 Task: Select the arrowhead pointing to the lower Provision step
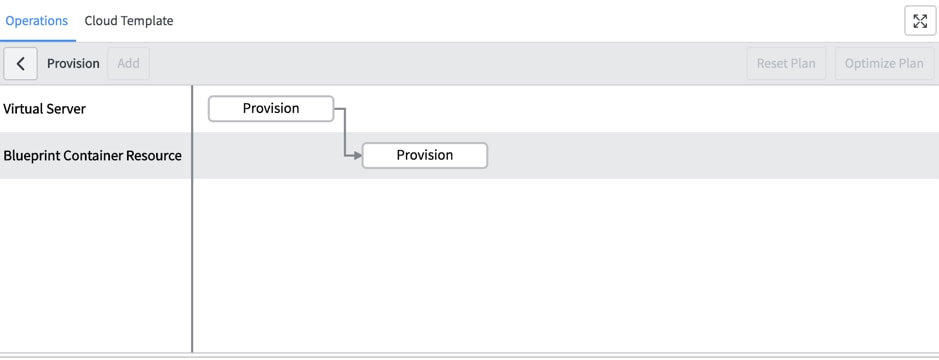coord(358,156)
